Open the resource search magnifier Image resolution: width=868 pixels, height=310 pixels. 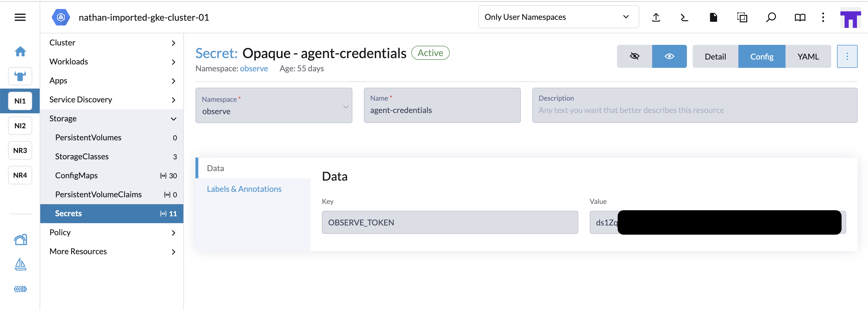771,17
